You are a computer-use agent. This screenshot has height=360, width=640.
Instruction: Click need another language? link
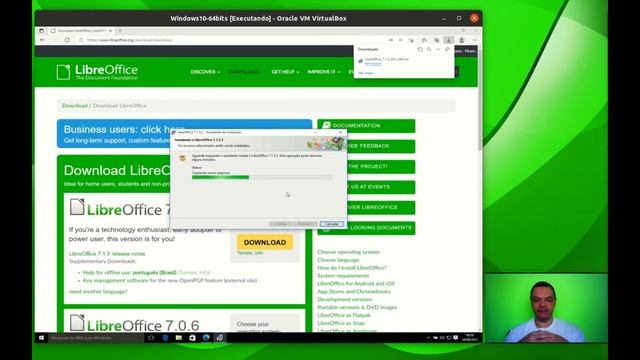[98, 292]
